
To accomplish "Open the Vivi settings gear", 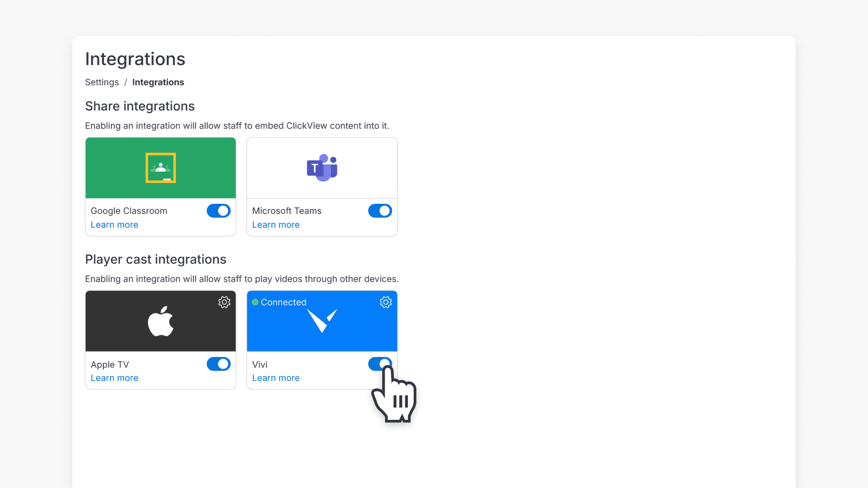I will click(x=386, y=302).
